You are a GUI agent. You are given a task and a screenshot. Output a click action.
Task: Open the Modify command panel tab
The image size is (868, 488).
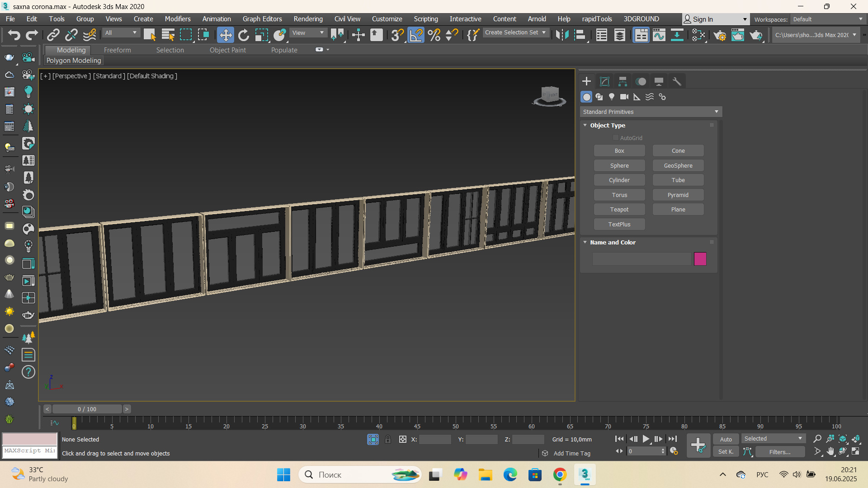[604, 81]
